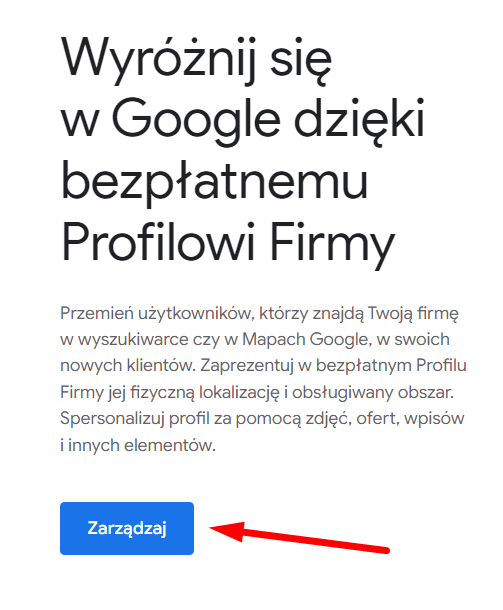
Task: Select the word Wyróżnij in the heading
Action: coord(159,60)
